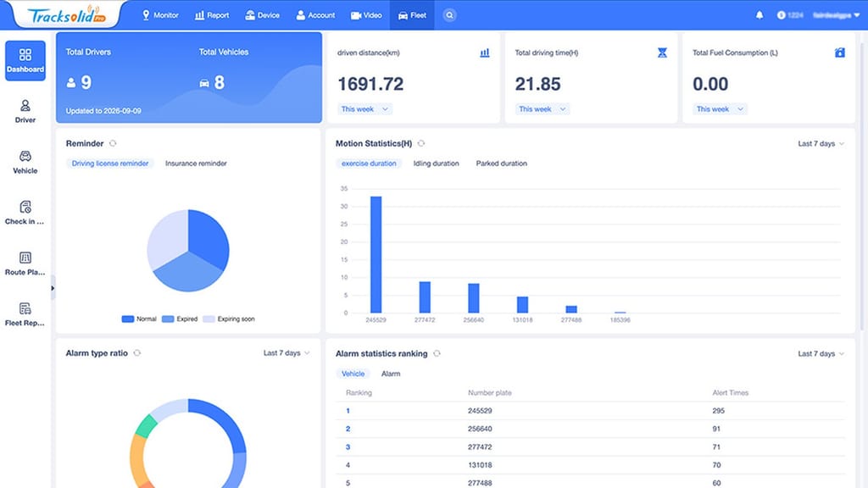
Task: Expand the user account dropdown
Action: [837, 15]
